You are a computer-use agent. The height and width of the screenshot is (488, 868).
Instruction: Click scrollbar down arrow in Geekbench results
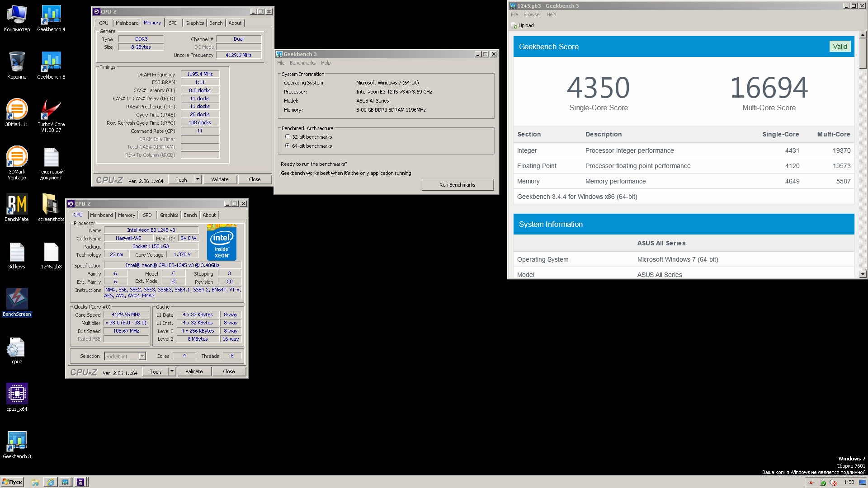click(863, 274)
